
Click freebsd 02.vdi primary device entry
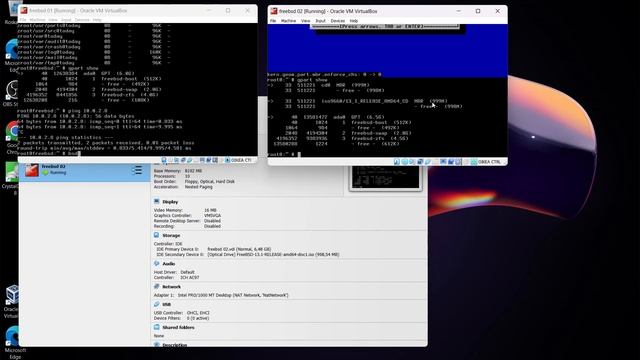(239, 249)
